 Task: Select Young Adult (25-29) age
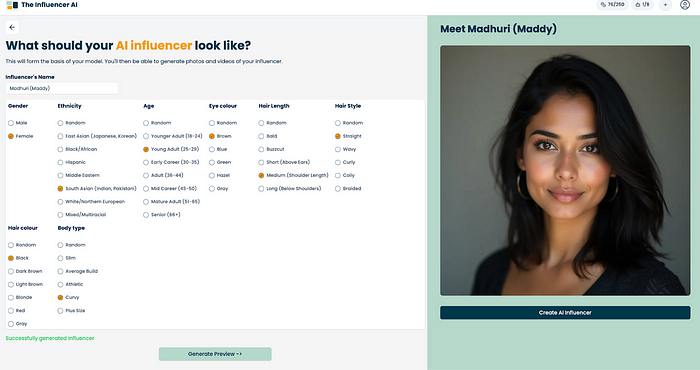click(x=171, y=149)
